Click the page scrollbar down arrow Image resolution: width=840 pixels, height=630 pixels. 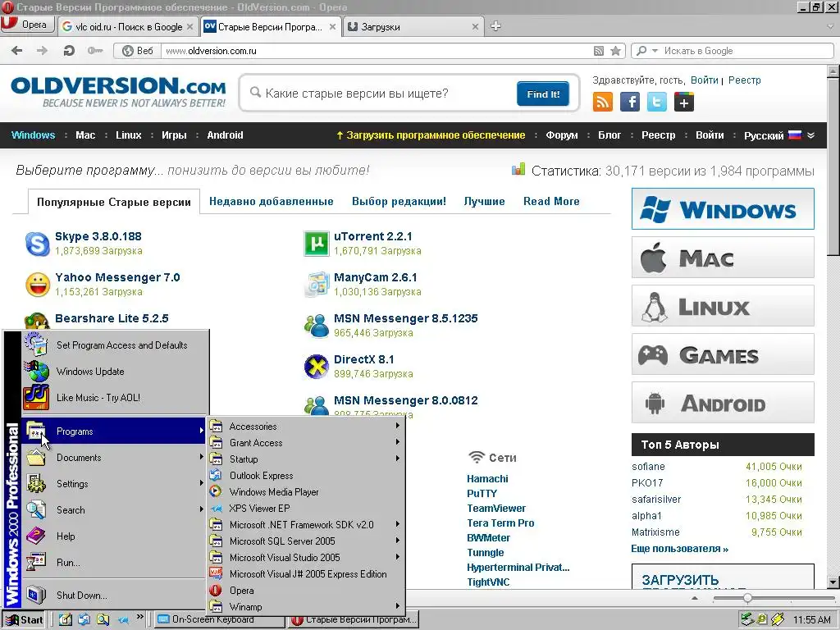pyautogui.click(x=833, y=582)
